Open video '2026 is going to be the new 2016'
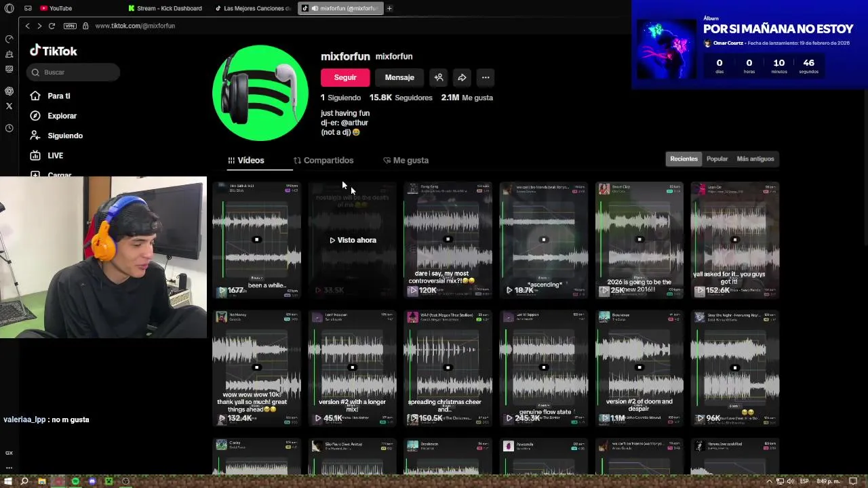The image size is (868, 488). pyautogui.click(x=639, y=240)
